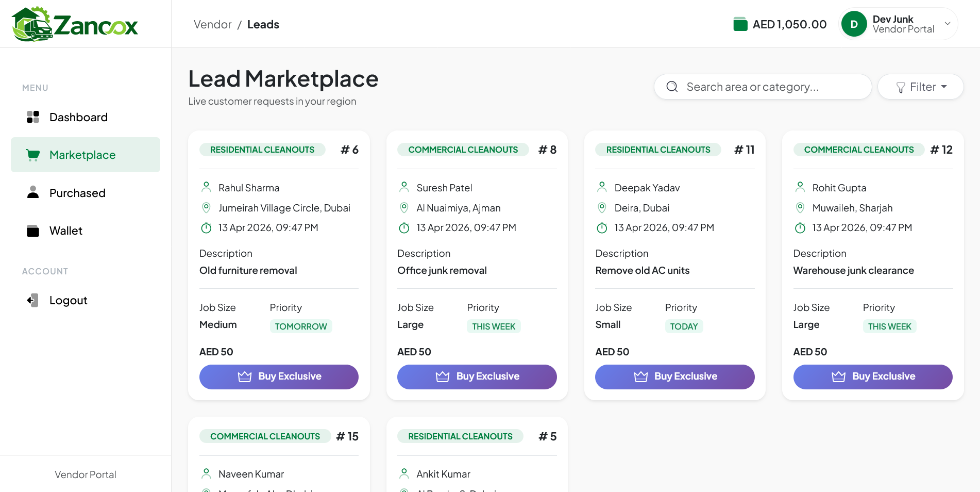Click the person icon beside Naveen Kumar

206,473
